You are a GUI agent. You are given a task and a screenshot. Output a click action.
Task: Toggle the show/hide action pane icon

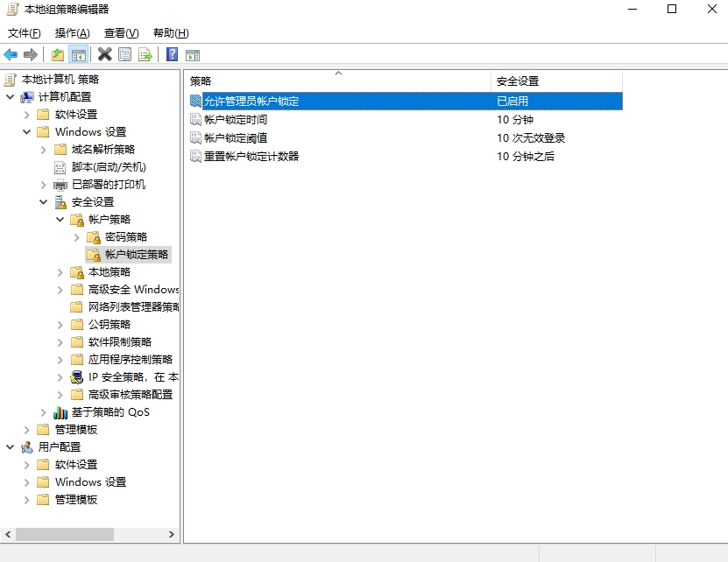pyautogui.click(x=193, y=55)
